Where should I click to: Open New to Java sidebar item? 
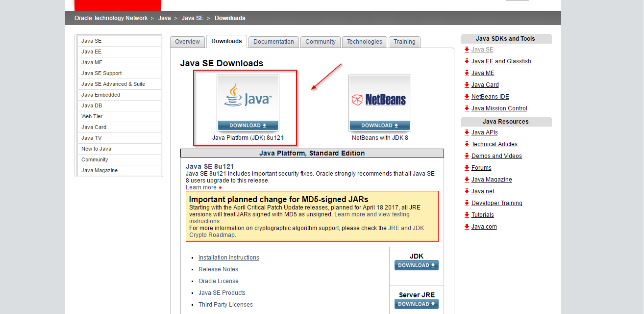coord(119,149)
